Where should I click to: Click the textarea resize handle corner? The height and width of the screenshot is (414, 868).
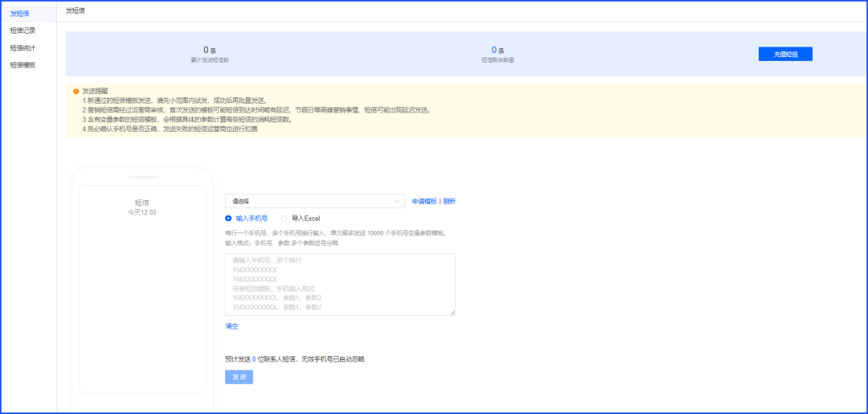(452, 313)
